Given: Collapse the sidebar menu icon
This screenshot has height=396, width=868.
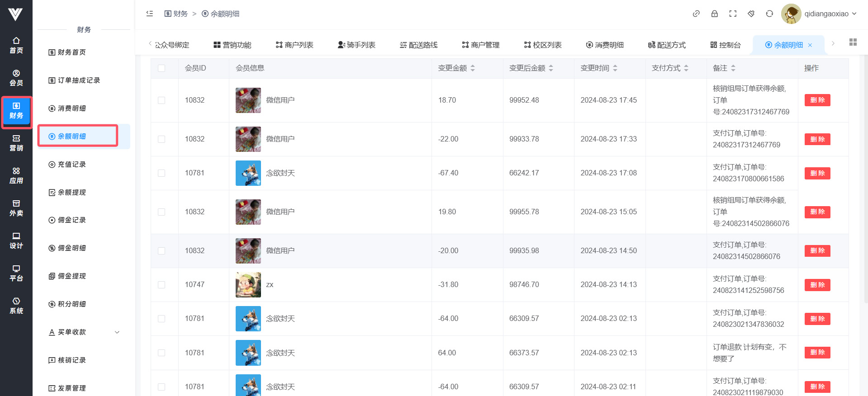Looking at the screenshot, I should [150, 14].
